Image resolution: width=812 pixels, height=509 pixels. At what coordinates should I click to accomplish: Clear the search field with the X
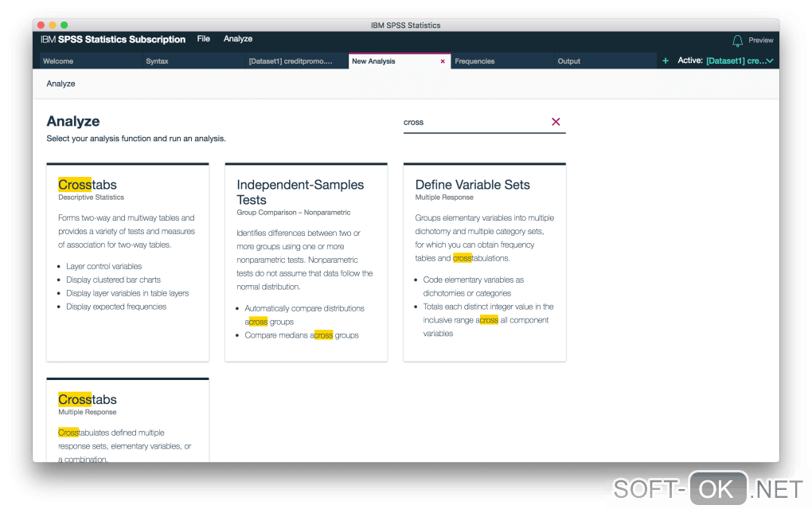[556, 122]
